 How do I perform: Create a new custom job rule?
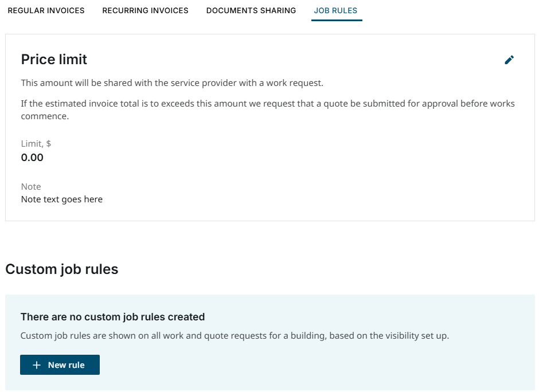(x=60, y=364)
